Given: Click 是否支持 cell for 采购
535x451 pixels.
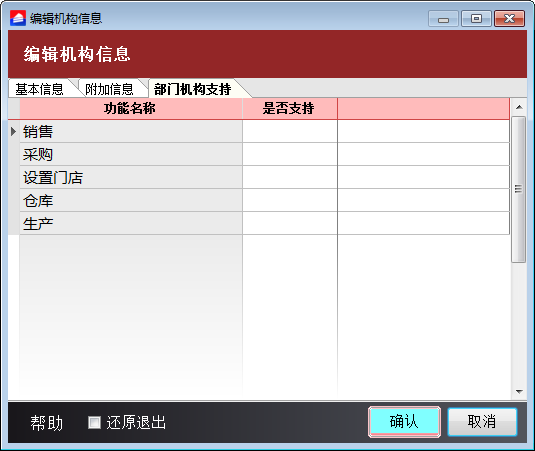Looking at the screenshot, I should click(x=290, y=154).
